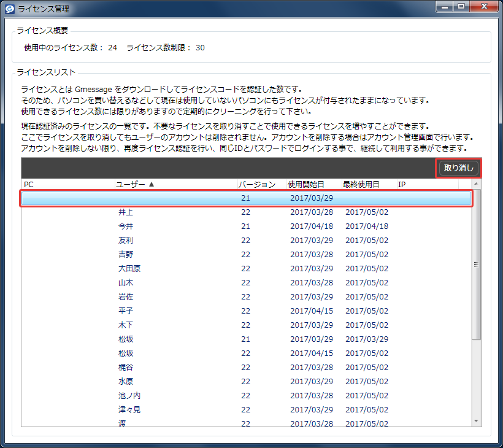Select the 津々見 license row

[247, 410]
